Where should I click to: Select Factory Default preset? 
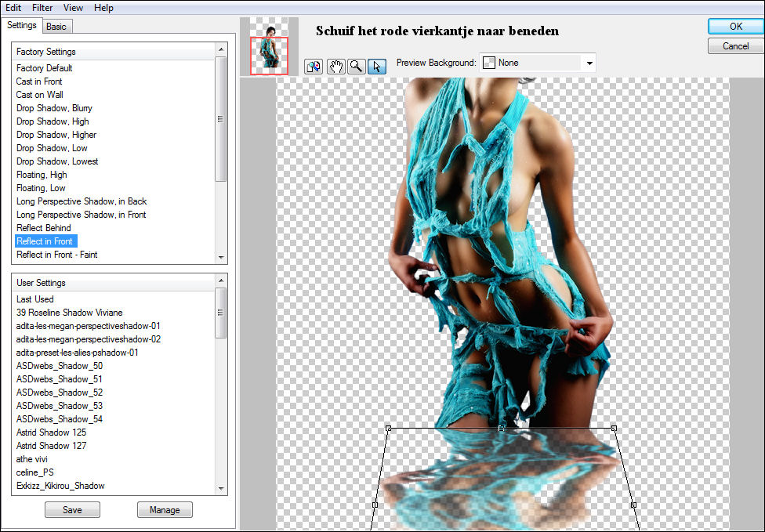click(x=45, y=68)
